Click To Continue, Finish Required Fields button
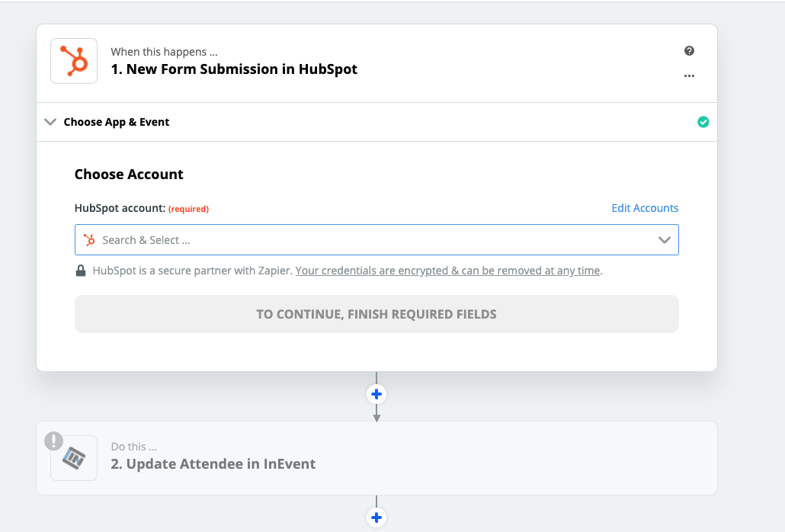The height and width of the screenshot is (532, 785). click(x=376, y=314)
